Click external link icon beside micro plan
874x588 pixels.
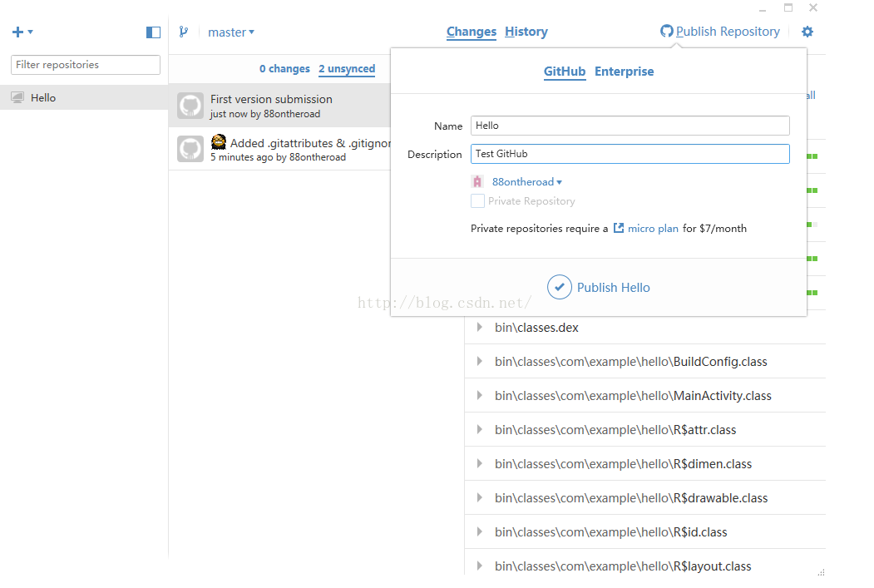pyautogui.click(x=619, y=228)
